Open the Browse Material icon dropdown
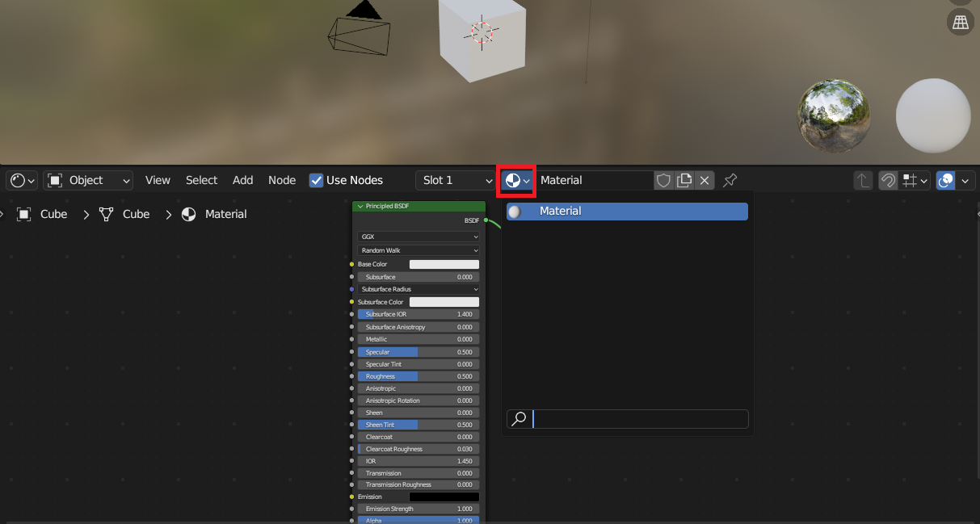Viewport: 980px width, 524px height. [518, 180]
